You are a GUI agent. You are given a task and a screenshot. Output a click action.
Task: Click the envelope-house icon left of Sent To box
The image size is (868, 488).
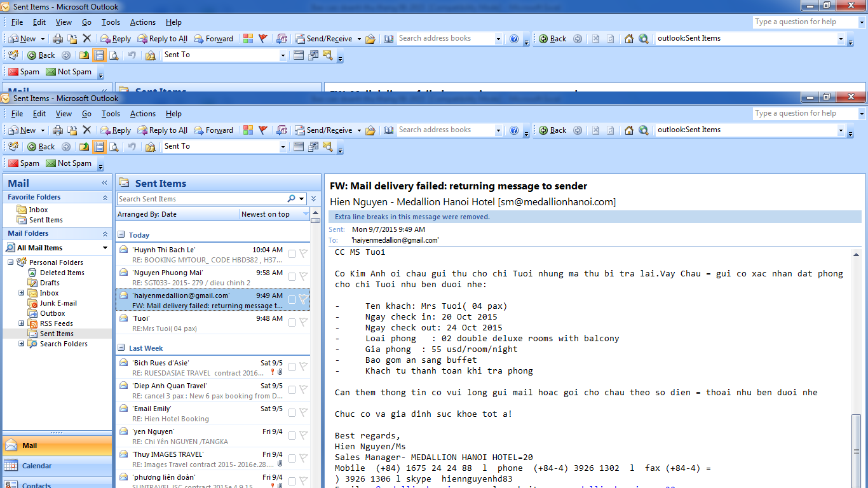[x=151, y=147]
